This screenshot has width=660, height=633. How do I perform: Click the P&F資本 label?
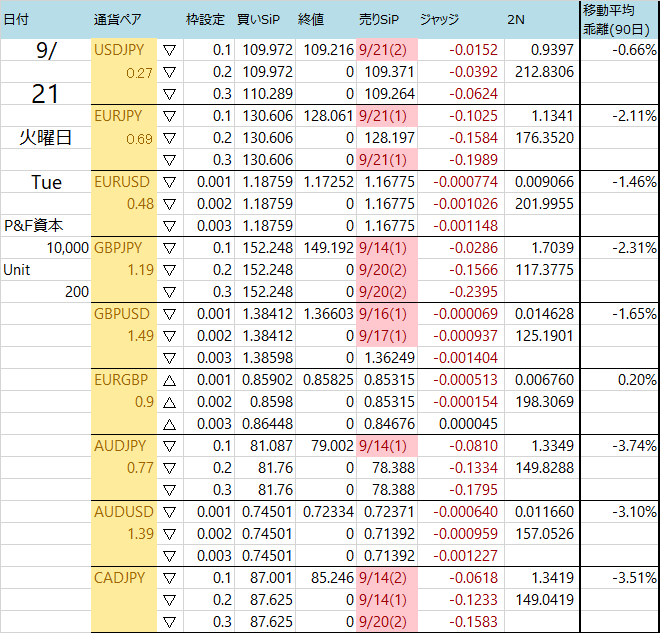tap(34, 226)
